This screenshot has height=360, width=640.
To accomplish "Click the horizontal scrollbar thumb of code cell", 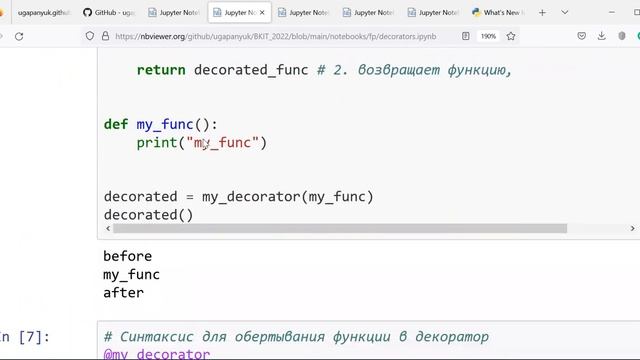I will 340,229.
